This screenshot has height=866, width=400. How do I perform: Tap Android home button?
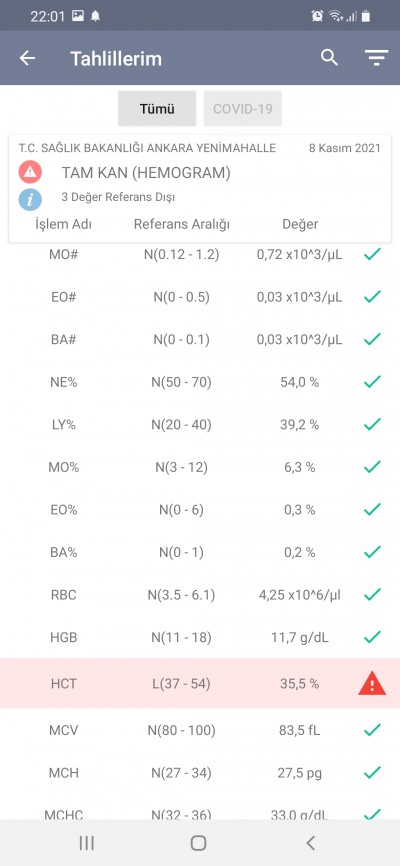198,842
